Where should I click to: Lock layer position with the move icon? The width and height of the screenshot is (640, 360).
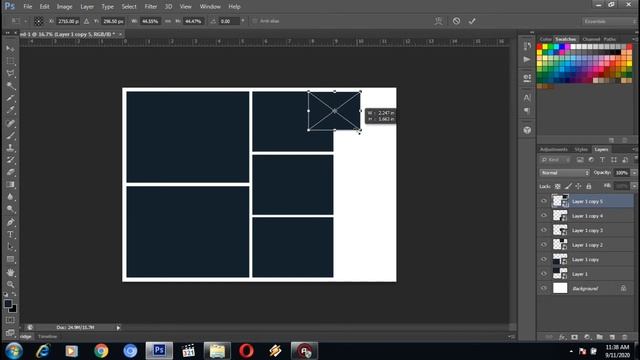coord(578,187)
